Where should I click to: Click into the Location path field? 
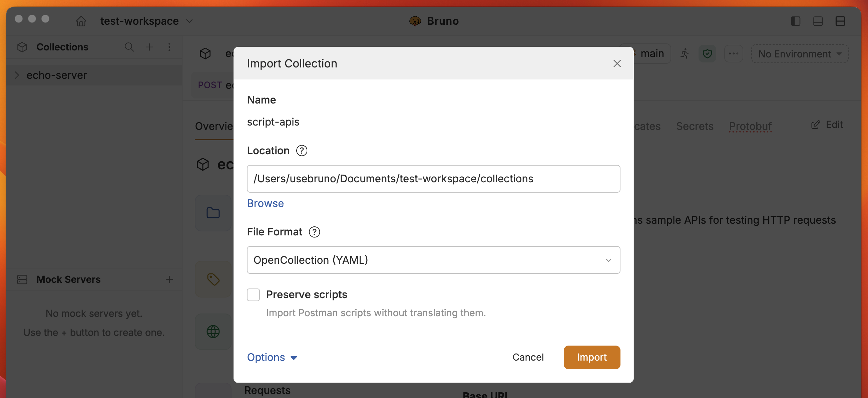click(x=433, y=179)
